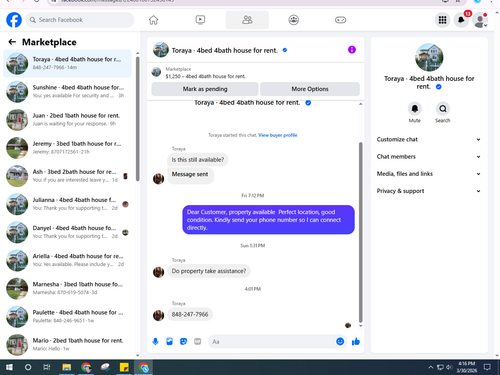Select the Sunshine conversation
Screen dimensions: 500x375
pyautogui.click(x=67, y=91)
